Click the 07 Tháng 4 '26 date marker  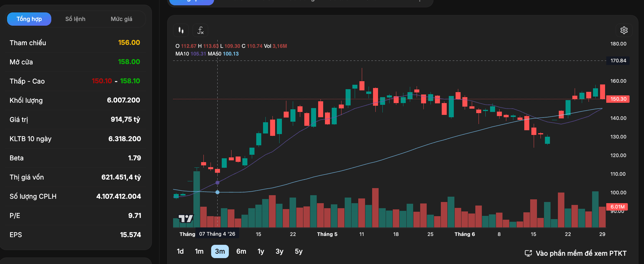click(217, 234)
